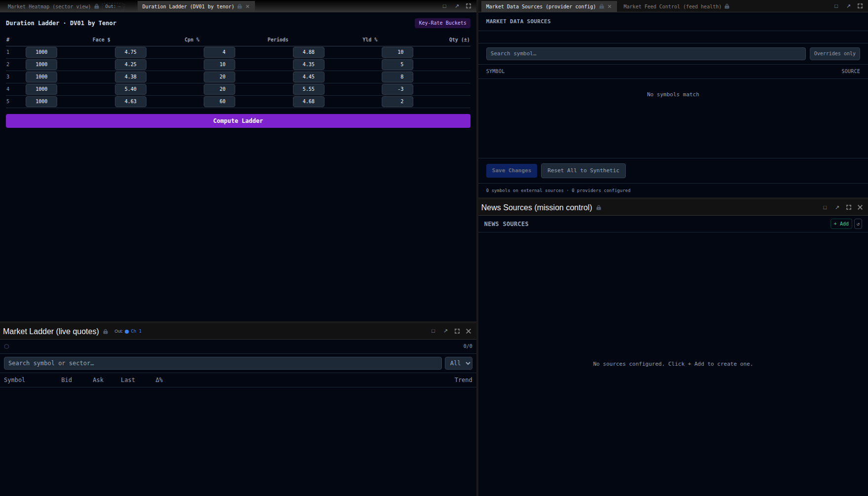The height and width of the screenshot is (496, 868).
Task: Edit the Qty field showing 10 in row 1
Action: (398, 52)
